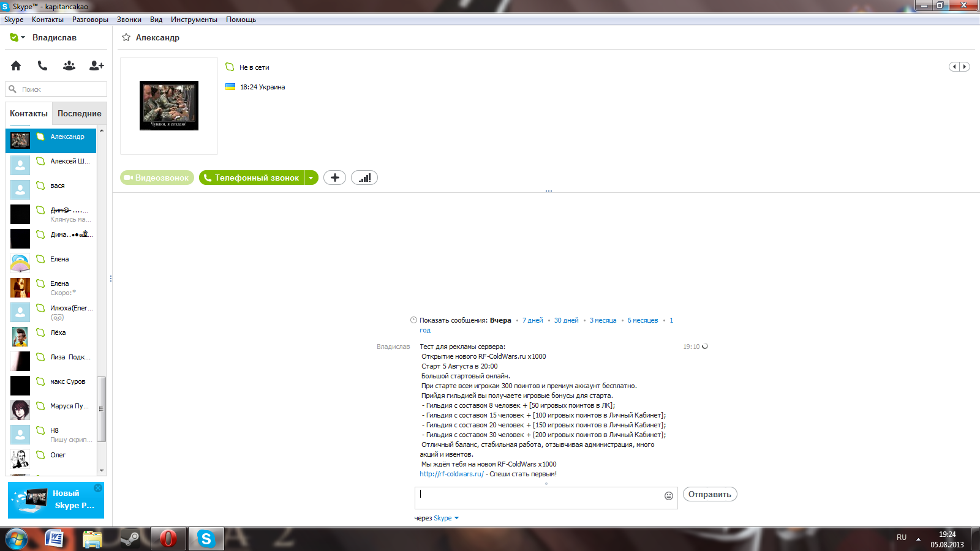Open the Windows Start menu
The image size is (980, 551).
17,539
